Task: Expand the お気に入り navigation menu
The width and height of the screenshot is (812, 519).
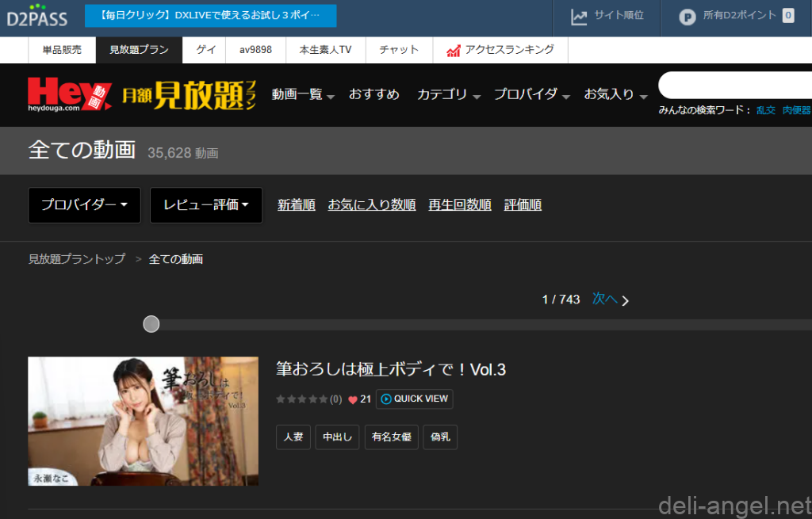Action: click(615, 94)
